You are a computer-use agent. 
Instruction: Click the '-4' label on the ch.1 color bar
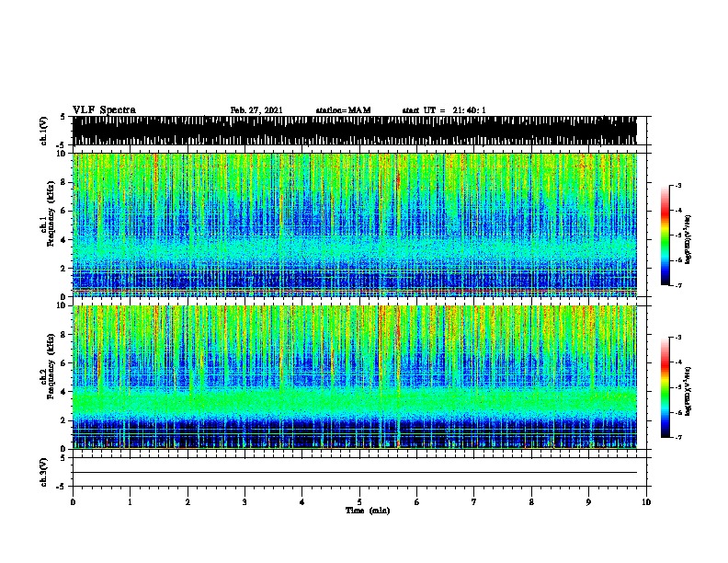677,211
